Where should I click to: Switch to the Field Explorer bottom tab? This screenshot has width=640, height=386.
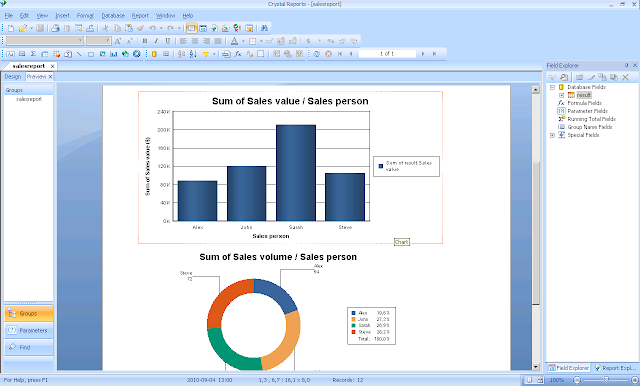[569, 368]
